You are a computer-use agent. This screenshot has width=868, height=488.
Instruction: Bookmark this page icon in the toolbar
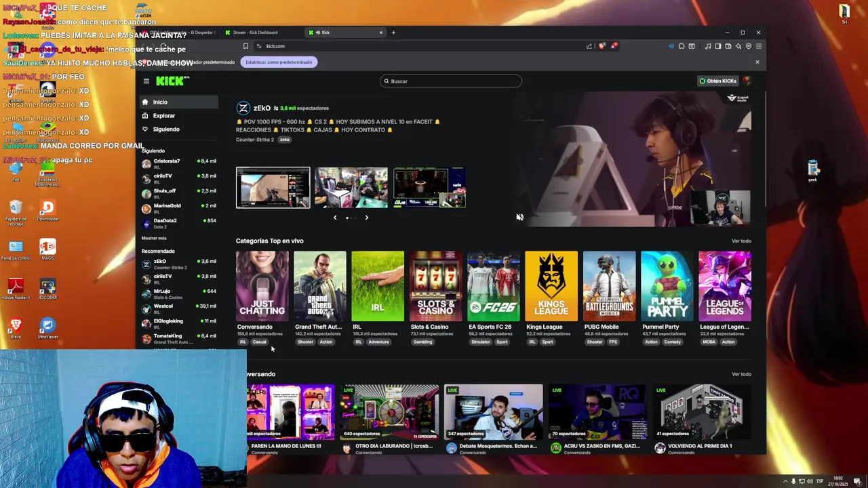(x=245, y=46)
